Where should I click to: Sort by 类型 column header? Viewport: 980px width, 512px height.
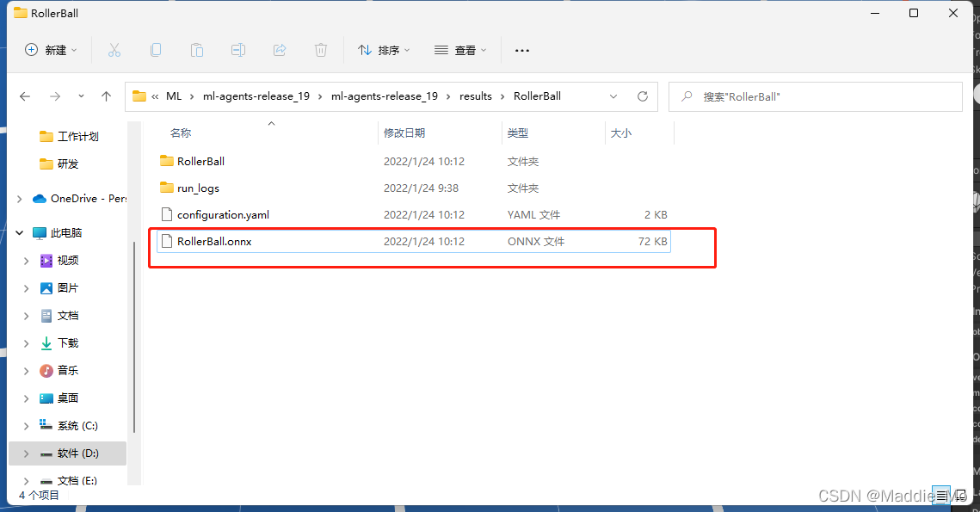518,133
